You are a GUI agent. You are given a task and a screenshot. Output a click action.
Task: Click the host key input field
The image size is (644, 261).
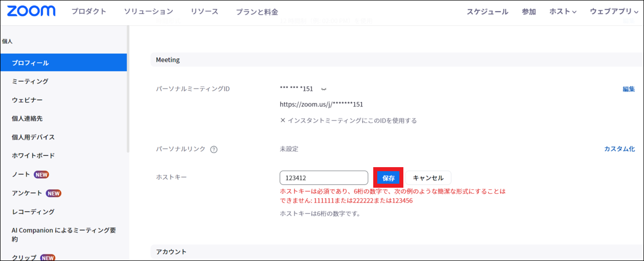(324, 178)
